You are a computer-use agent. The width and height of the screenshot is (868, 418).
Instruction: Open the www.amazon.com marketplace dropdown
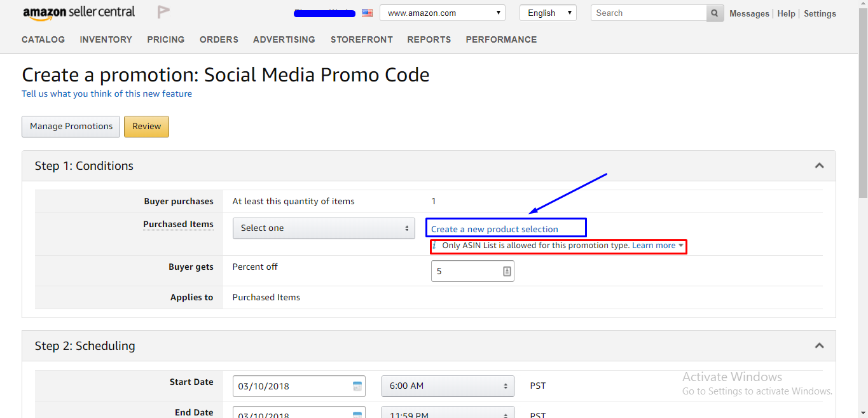[443, 13]
